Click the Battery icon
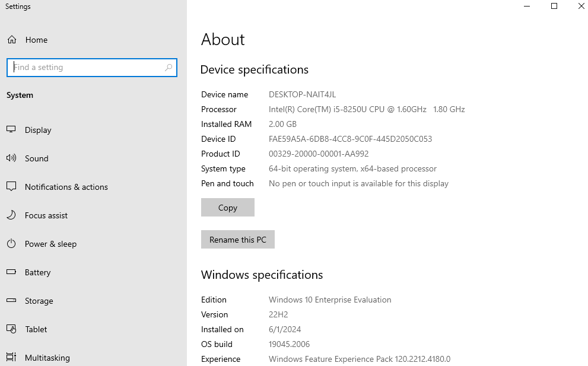This screenshot has width=588, height=366. tap(11, 272)
